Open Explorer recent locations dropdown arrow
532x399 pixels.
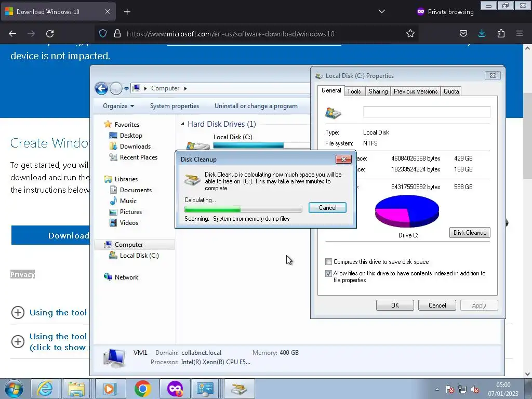tap(126, 88)
